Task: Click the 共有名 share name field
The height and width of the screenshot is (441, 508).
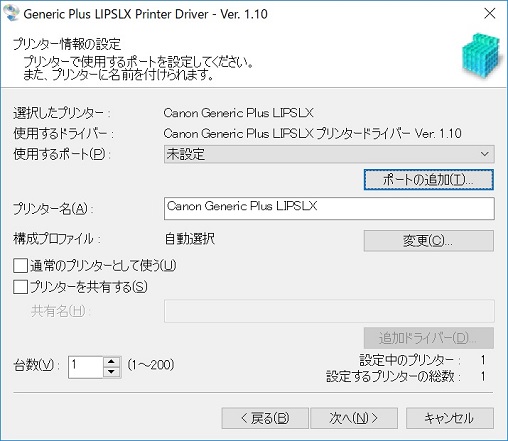Action: coord(329,311)
